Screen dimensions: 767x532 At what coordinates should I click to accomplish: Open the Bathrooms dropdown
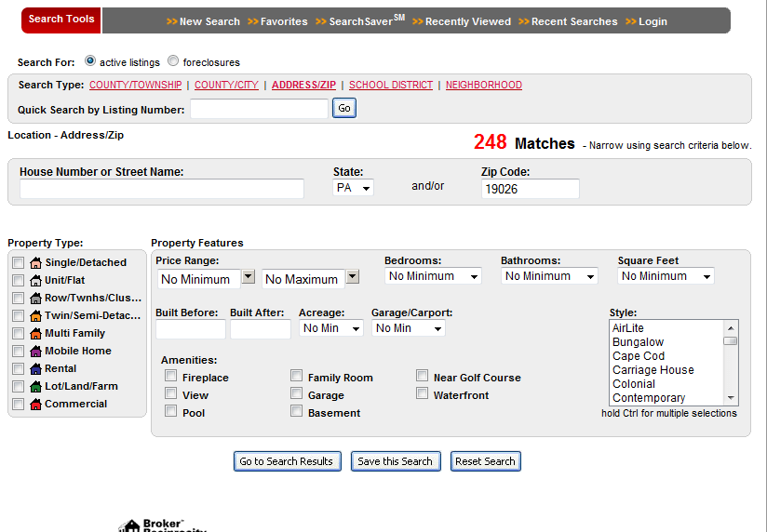[x=549, y=276]
